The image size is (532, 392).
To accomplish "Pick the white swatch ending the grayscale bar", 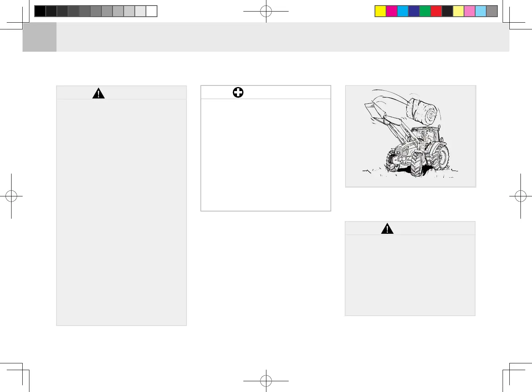I will [151, 11].
